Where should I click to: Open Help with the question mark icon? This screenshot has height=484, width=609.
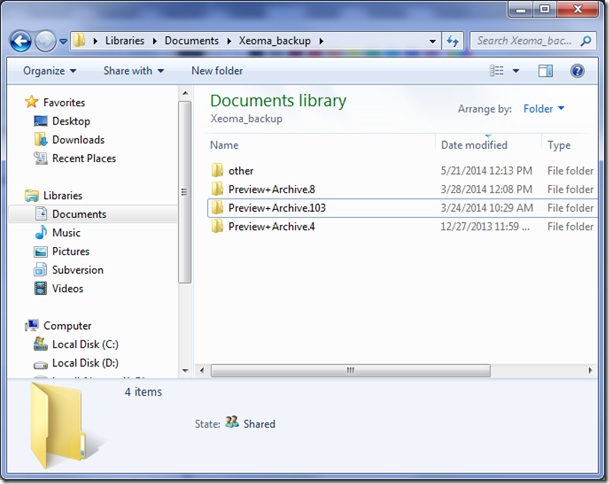coord(577,71)
